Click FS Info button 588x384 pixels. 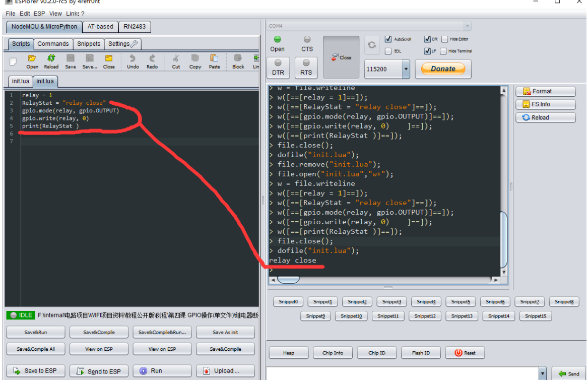click(x=545, y=104)
